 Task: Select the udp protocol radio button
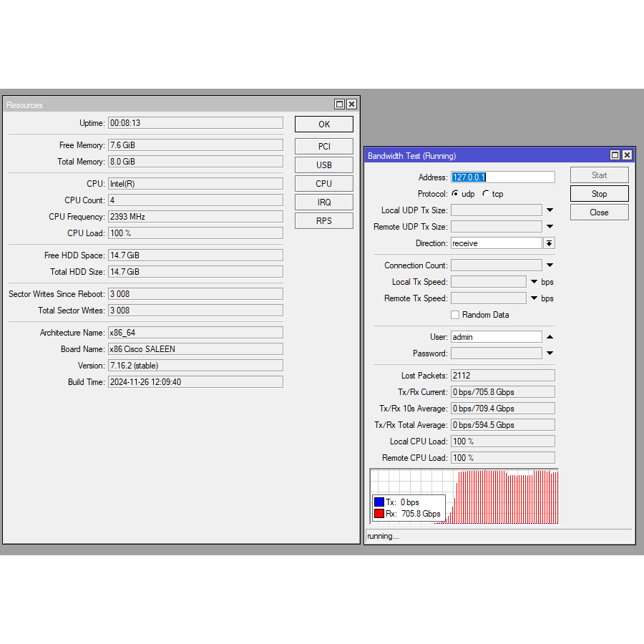(x=456, y=194)
